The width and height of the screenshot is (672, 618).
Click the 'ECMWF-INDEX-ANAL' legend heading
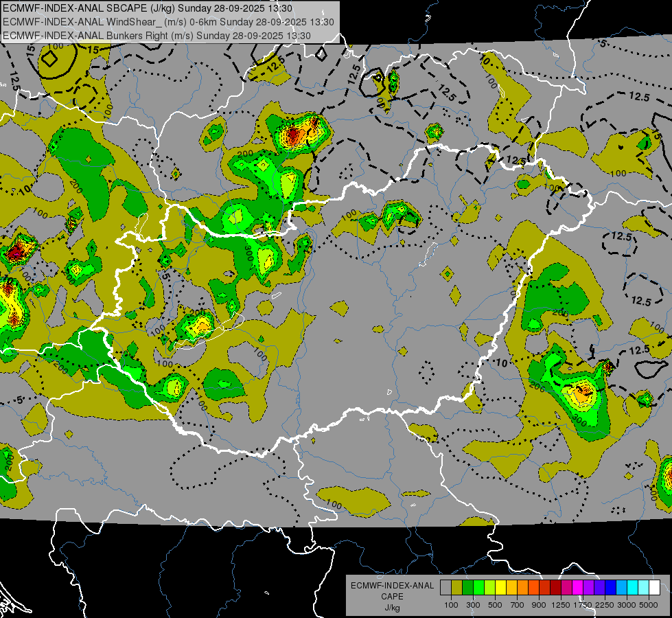pyautogui.click(x=392, y=586)
